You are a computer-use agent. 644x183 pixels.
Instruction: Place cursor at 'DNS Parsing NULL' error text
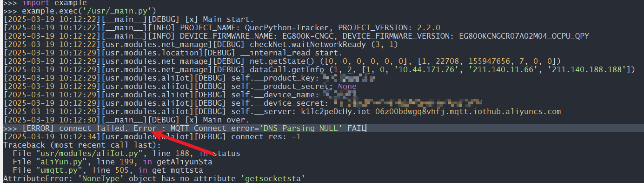301,129
